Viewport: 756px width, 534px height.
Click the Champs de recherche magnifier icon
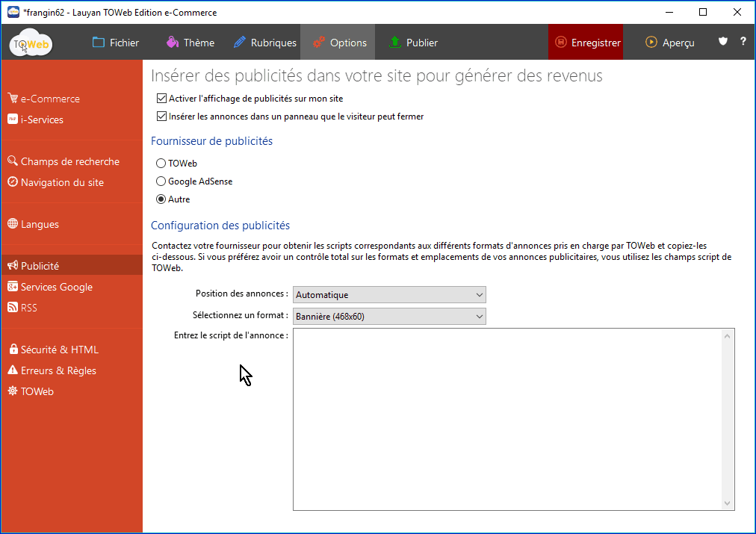click(x=13, y=161)
